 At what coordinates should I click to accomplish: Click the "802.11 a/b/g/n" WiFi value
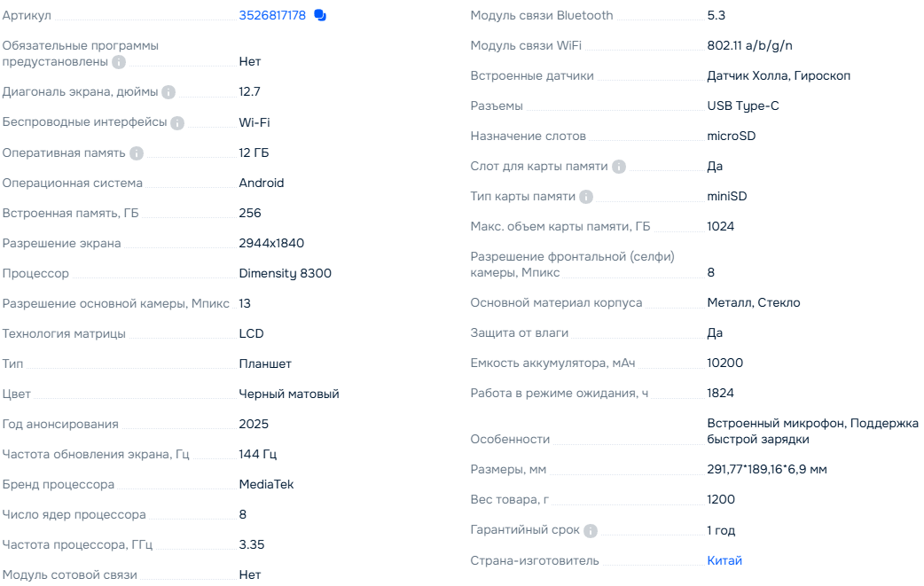[x=748, y=45]
